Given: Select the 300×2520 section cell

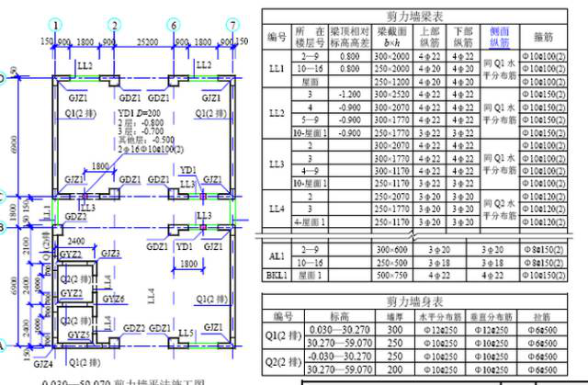Looking at the screenshot, I should click(x=392, y=94).
